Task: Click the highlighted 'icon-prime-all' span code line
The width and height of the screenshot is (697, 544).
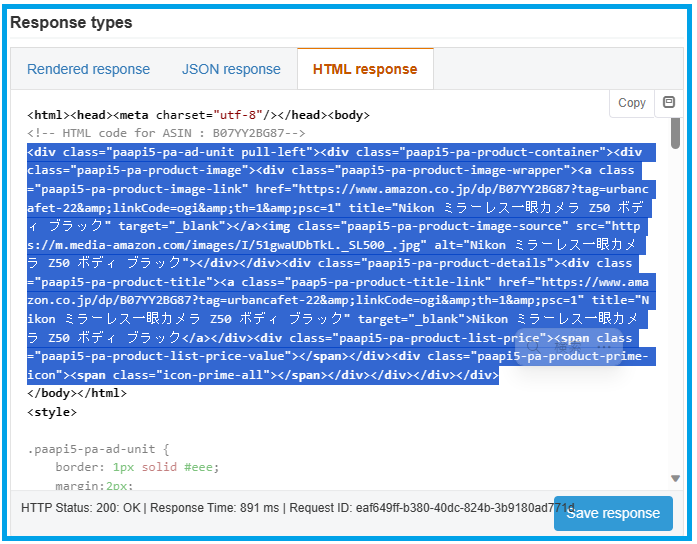Action: pos(263,375)
